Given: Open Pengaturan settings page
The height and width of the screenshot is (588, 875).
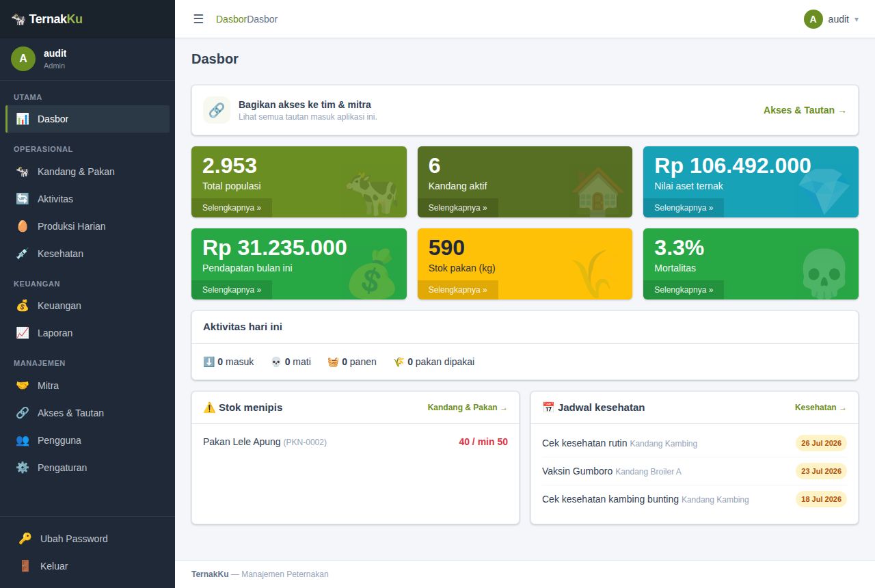Looking at the screenshot, I should [87, 468].
